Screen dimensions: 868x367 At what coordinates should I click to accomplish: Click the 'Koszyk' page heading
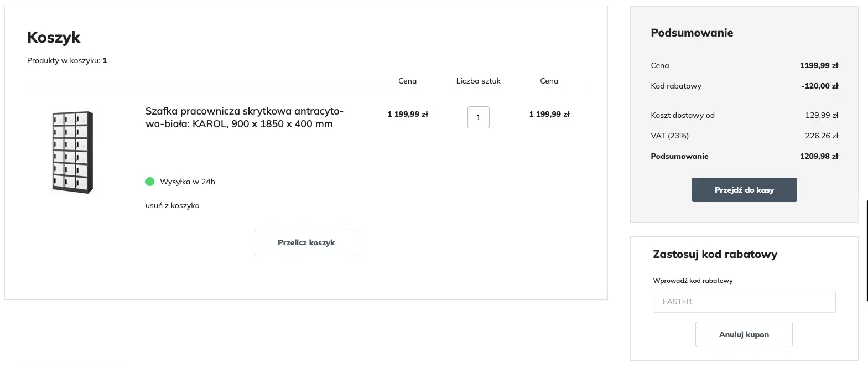[54, 37]
